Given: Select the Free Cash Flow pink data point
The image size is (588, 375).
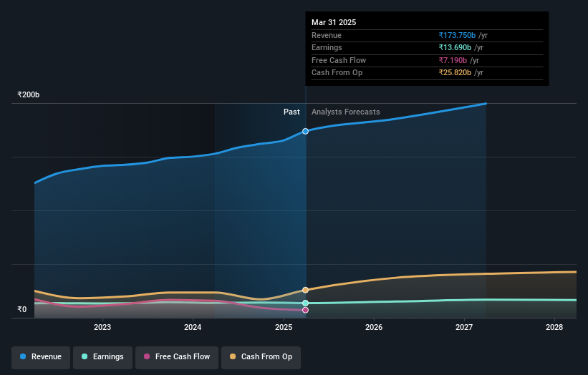Looking at the screenshot, I should (x=306, y=310).
